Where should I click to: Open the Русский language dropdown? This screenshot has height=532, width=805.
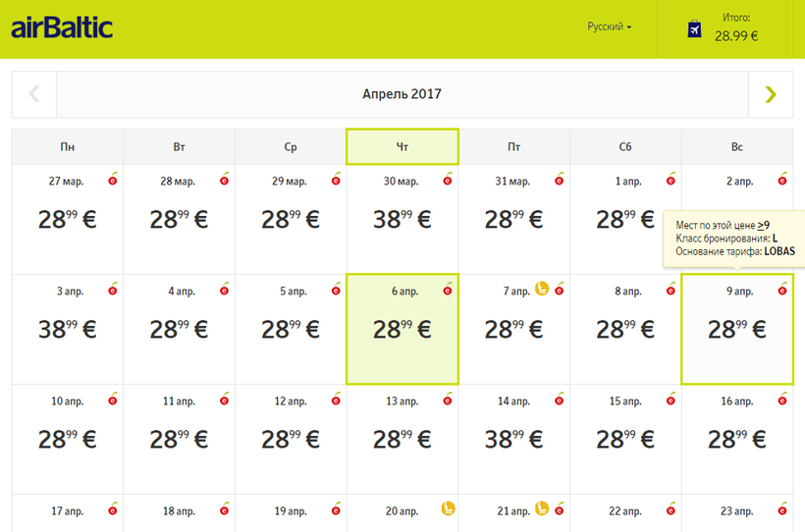tap(609, 27)
